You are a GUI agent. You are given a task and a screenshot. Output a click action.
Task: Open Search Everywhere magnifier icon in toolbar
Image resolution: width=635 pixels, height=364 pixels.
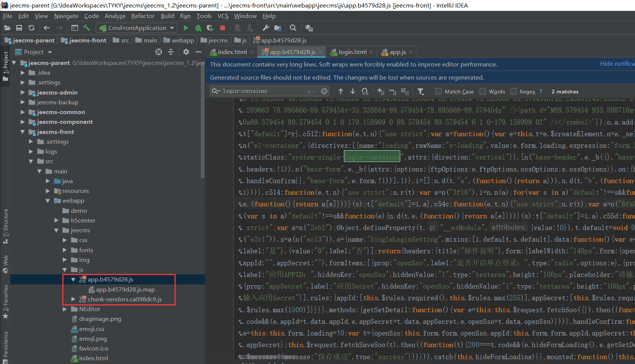pyautogui.click(x=293, y=28)
